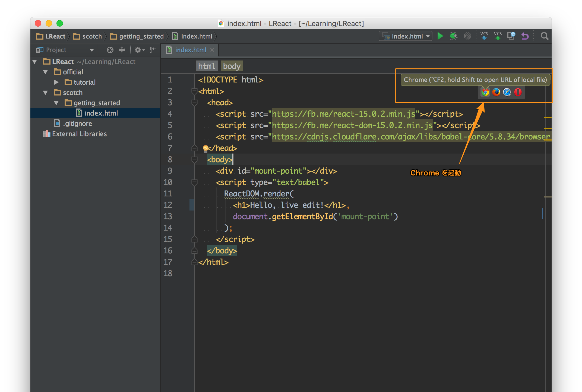This screenshot has height=392, width=582.
Task: Open the file in Chrome browser
Action: tap(485, 93)
